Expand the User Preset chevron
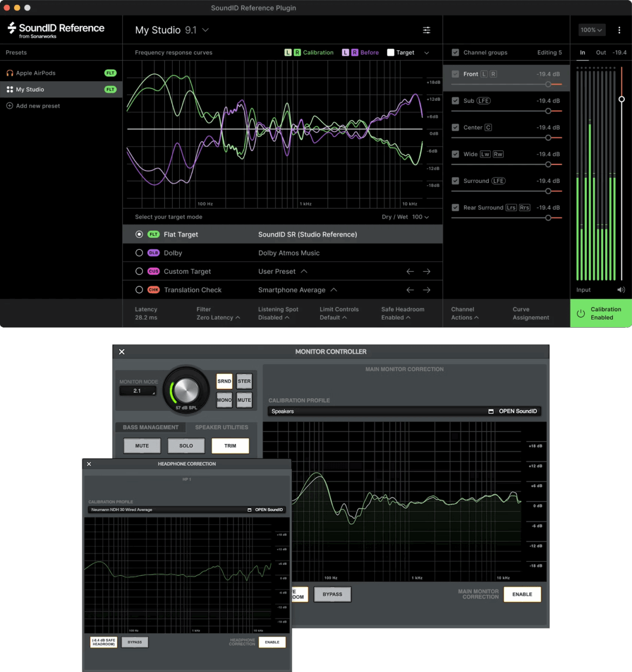The image size is (632, 672). tap(304, 271)
